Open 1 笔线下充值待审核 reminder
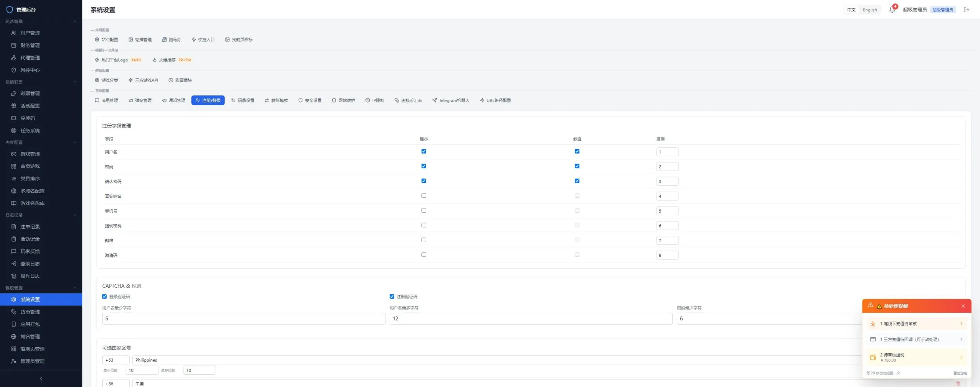This screenshot has height=387, width=980. point(916,324)
